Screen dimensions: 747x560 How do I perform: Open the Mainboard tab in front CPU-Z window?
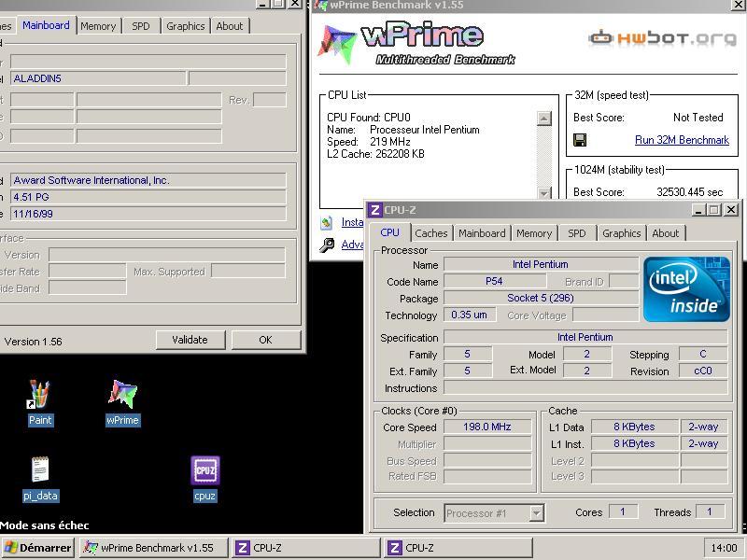(482, 233)
